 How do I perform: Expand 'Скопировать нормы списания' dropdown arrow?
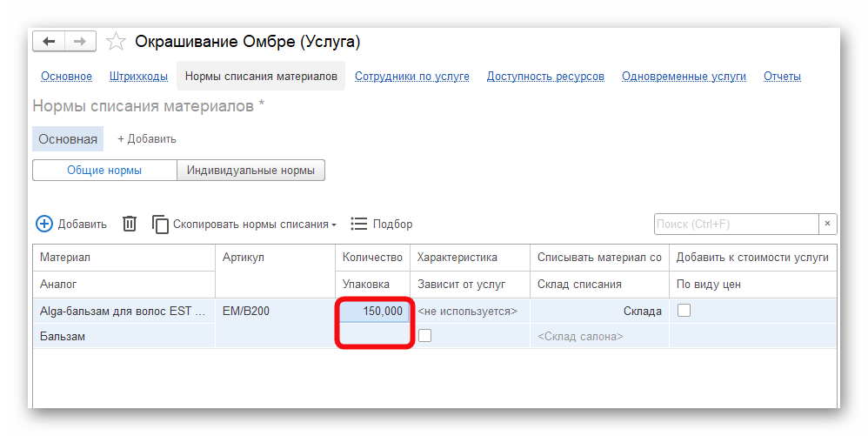click(x=334, y=225)
